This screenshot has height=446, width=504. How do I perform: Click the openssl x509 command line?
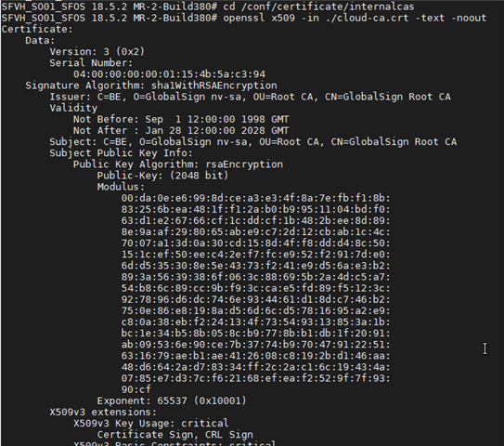355,18
